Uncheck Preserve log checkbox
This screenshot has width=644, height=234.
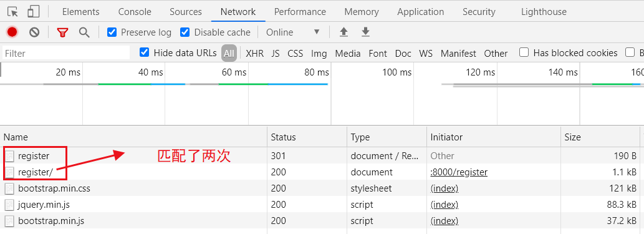pos(112,32)
